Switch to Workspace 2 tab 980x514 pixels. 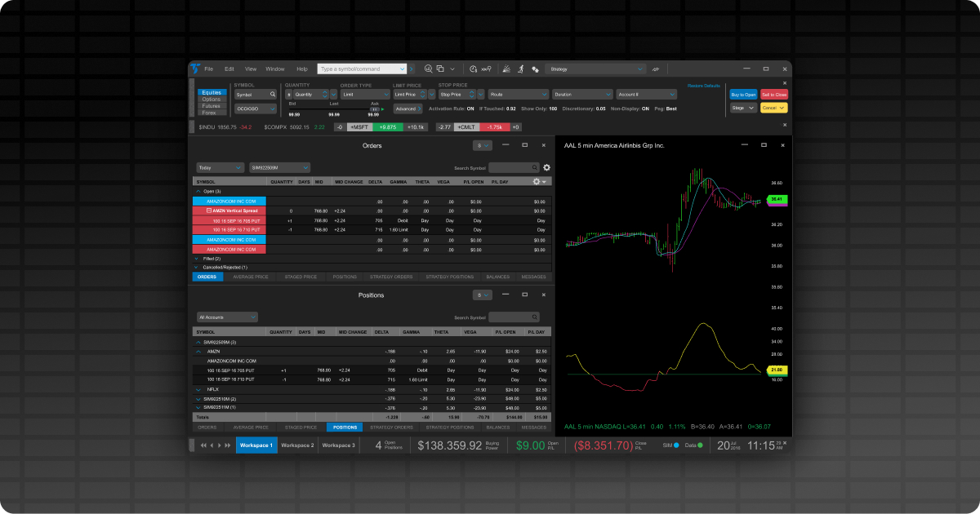(297, 445)
